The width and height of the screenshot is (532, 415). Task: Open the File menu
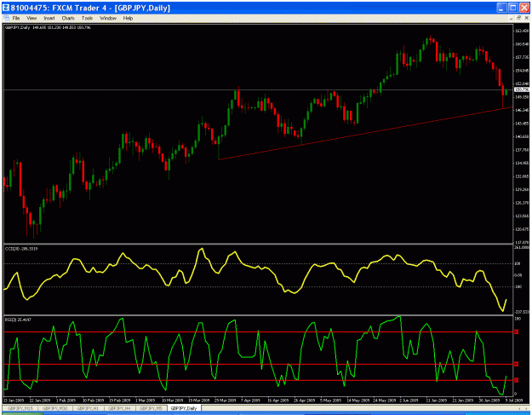(x=15, y=18)
